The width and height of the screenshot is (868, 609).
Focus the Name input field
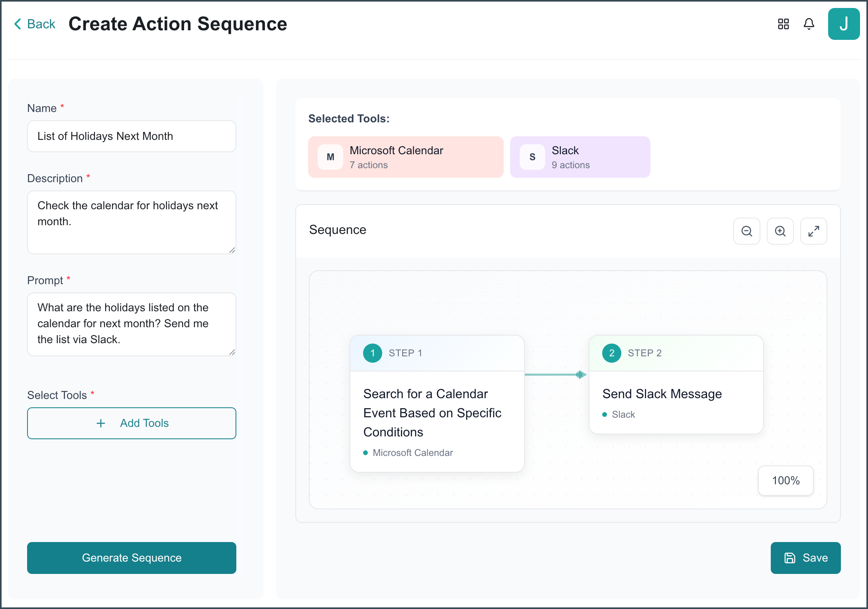(132, 136)
